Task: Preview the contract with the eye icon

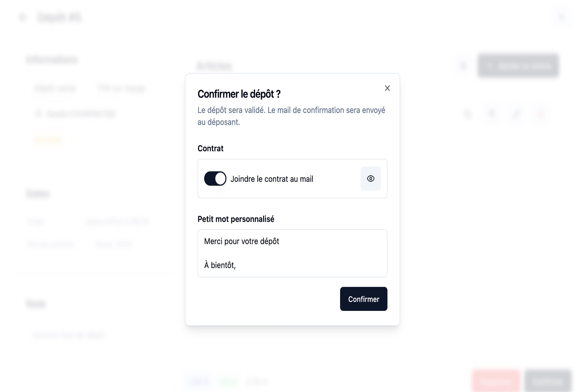Action: [370, 179]
